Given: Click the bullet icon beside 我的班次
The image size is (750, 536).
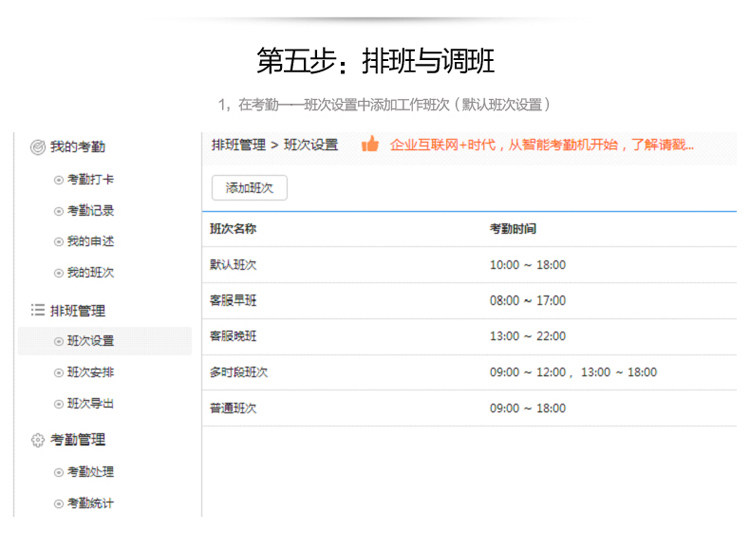Looking at the screenshot, I should click(58, 273).
